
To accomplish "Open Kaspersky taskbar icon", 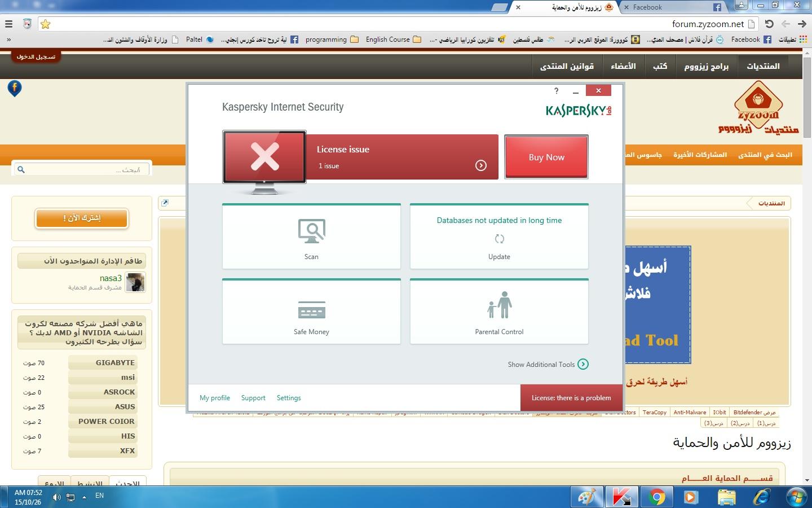I will [621, 497].
